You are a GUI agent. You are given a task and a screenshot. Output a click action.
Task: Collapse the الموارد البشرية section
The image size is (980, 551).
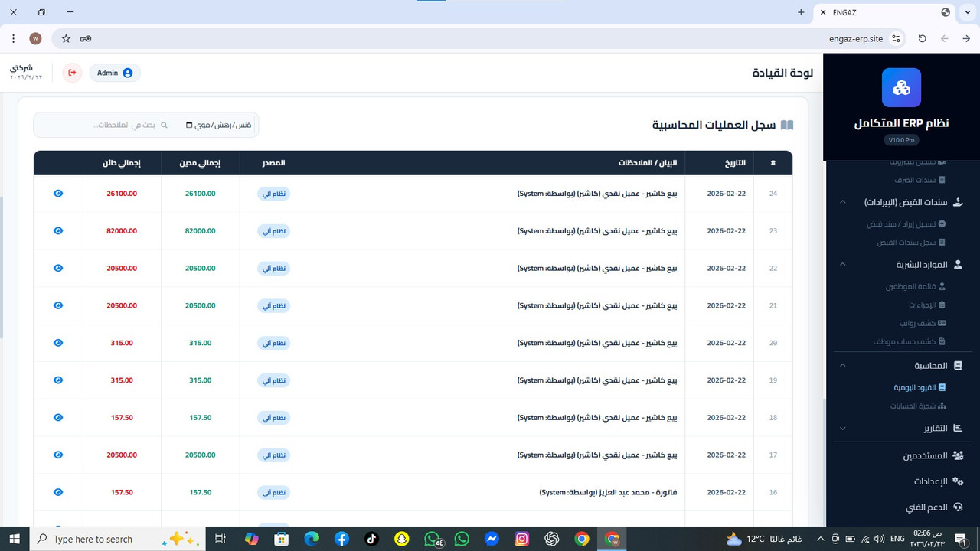(x=842, y=264)
